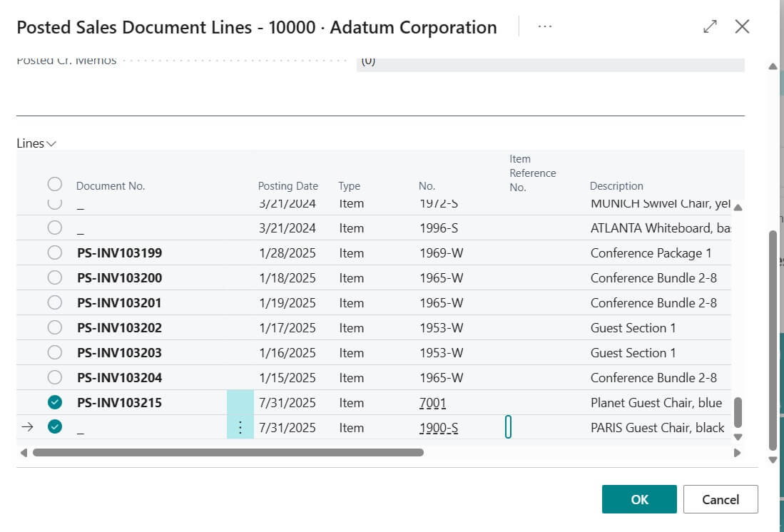Click the Document No. column header
The image size is (784, 532).
click(111, 185)
